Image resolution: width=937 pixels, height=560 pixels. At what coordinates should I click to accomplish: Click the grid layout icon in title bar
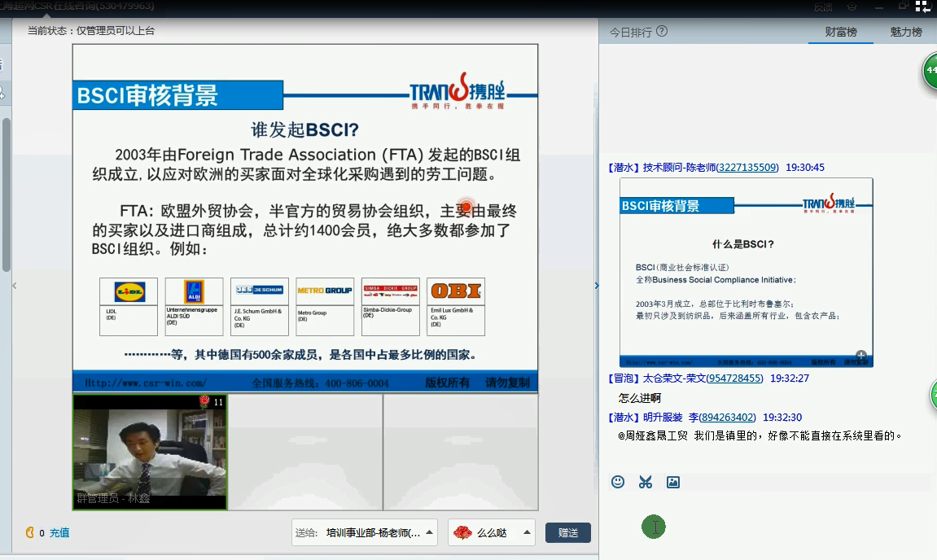tap(922, 7)
